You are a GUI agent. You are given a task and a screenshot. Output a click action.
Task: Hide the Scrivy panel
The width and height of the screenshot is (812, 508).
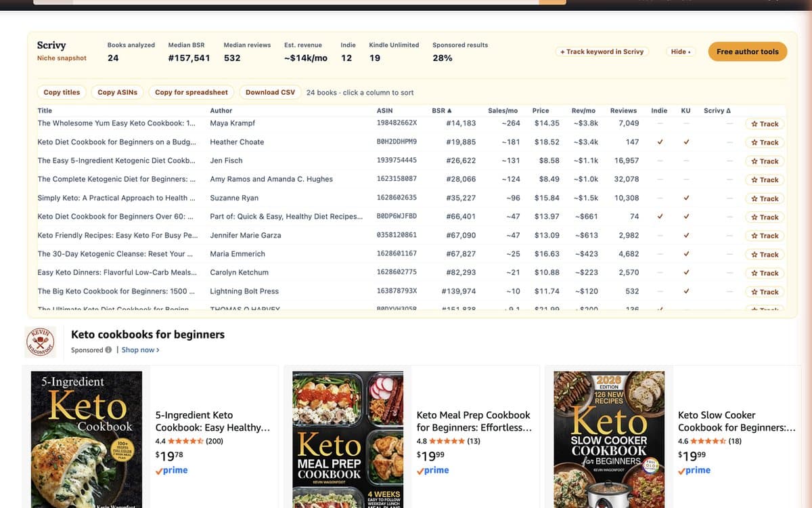(681, 51)
